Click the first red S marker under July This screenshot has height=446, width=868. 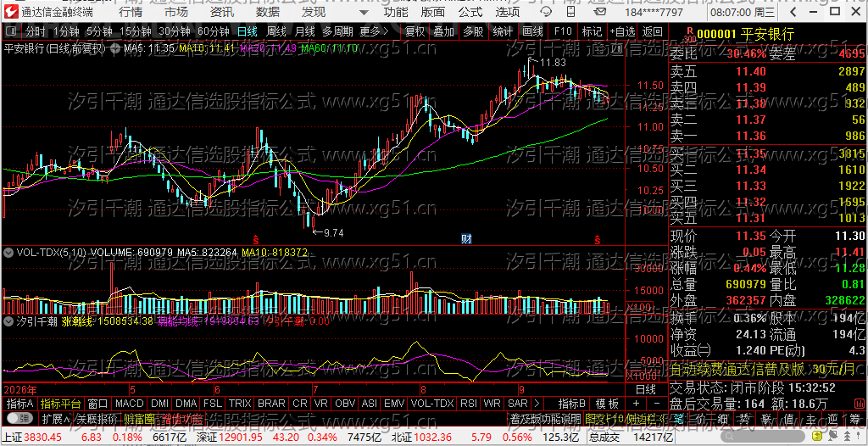(256, 240)
